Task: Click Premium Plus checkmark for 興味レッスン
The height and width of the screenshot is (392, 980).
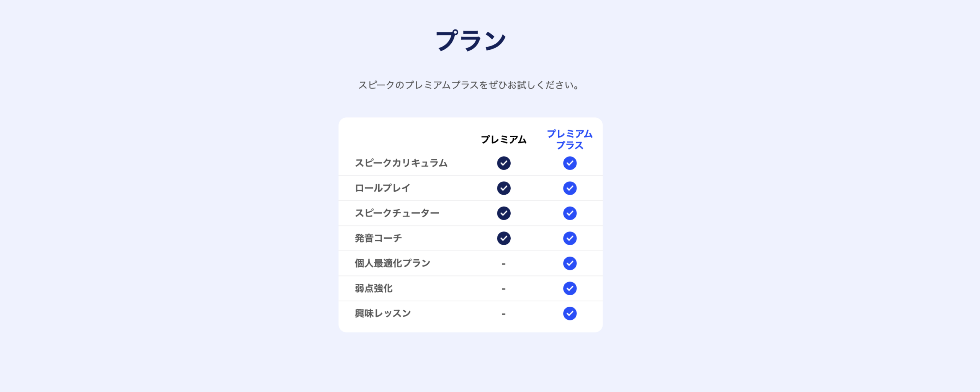Action: (570, 314)
